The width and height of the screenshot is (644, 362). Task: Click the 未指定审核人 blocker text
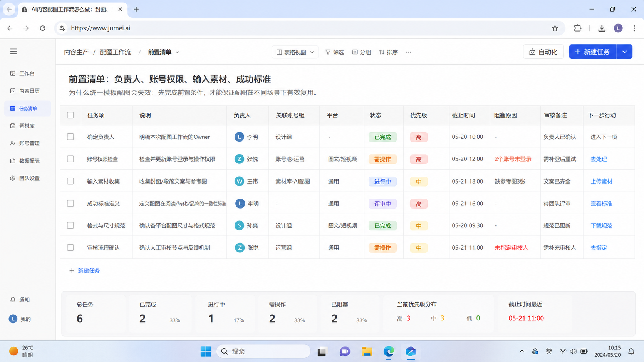[x=512, y=248]
